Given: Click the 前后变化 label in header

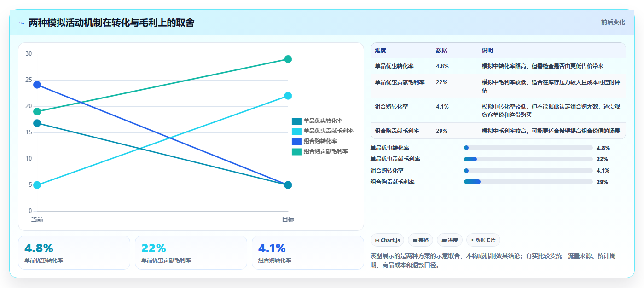Looking at the screenshot, I should point(613,22).
